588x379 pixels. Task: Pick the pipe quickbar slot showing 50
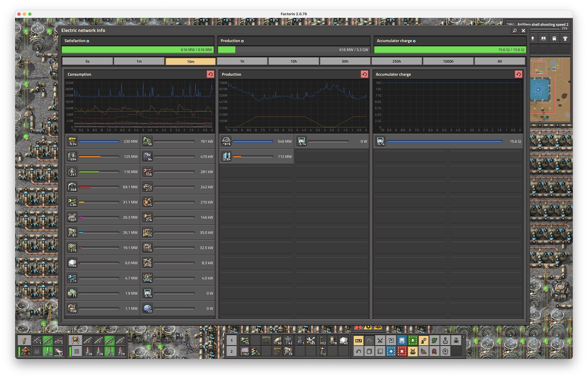pyautogui.click(x=277, y=340)
